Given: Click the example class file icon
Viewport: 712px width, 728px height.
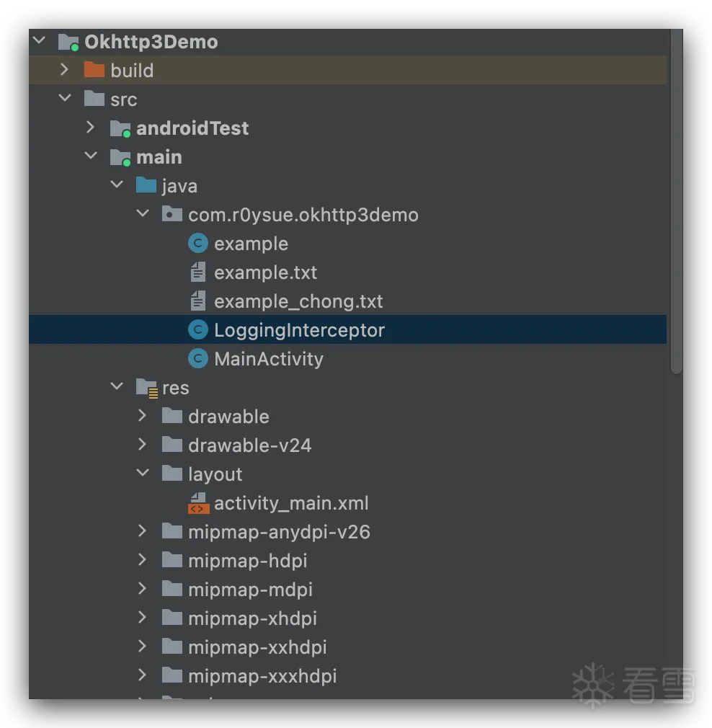Looking at the screenshot, I should coord(197,243).
